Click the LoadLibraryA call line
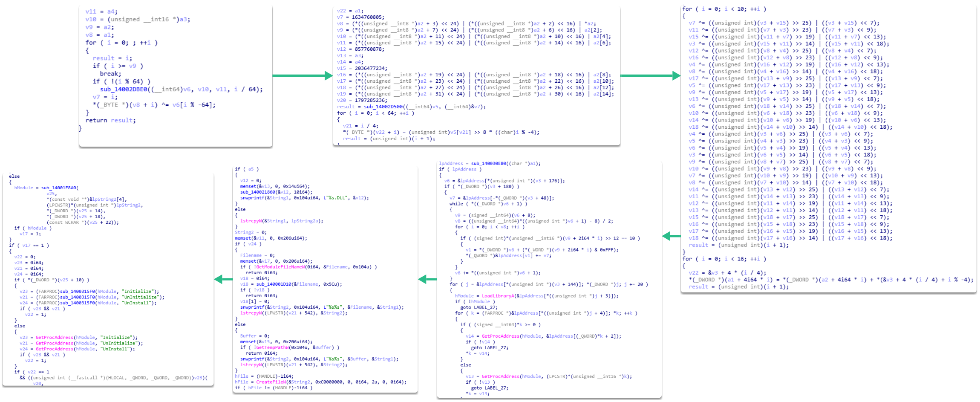Screen dimensions: 980x402 [x=537, y=296]
